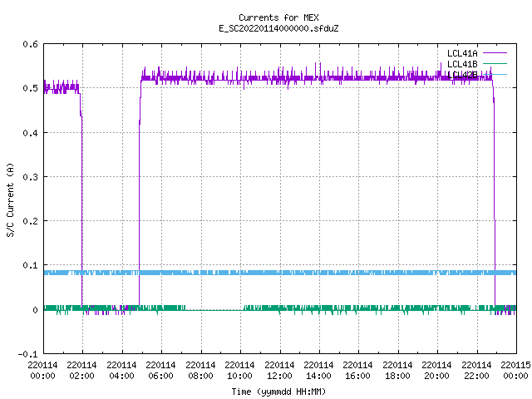Click the y-axis tick value 0.3
The width and height of the screenshot is (532, 399).
tap(30, 177)
